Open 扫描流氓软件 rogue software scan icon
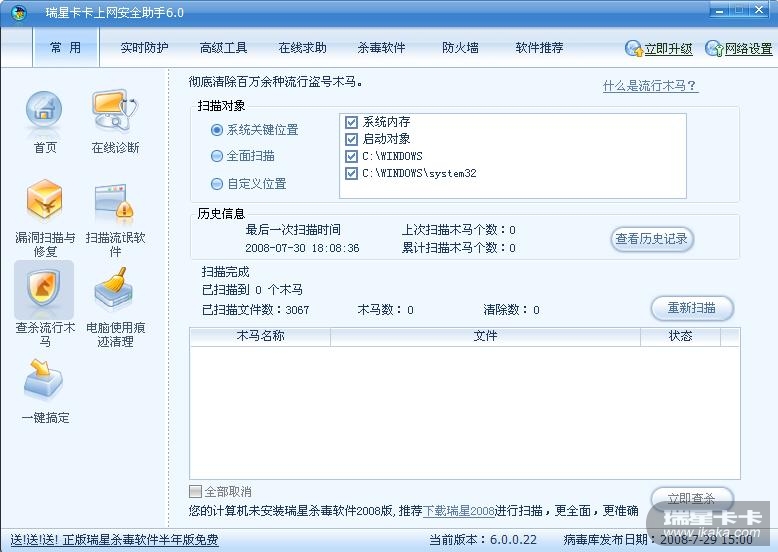This screenshot has width=778, height=552. point(115,202)
